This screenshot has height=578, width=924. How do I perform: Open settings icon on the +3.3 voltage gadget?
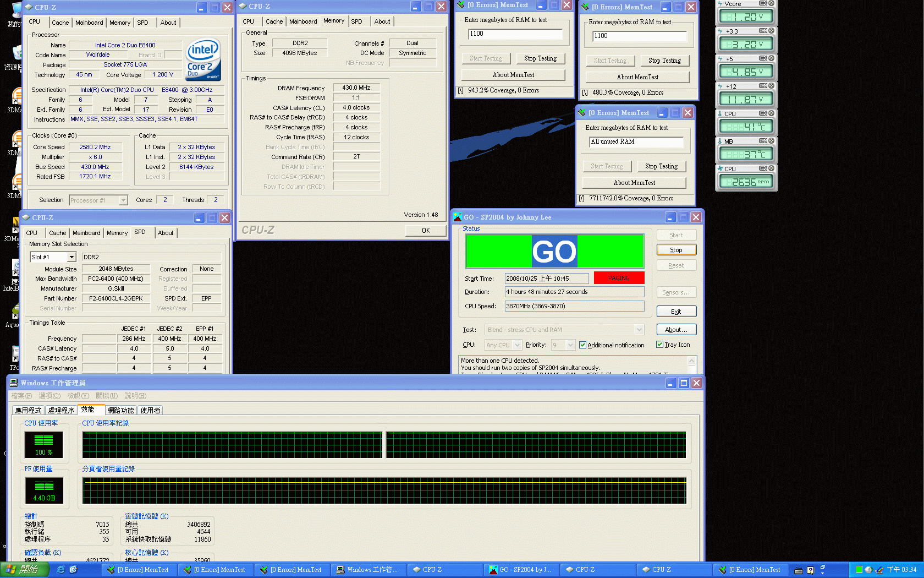click(x=763, y=31)
